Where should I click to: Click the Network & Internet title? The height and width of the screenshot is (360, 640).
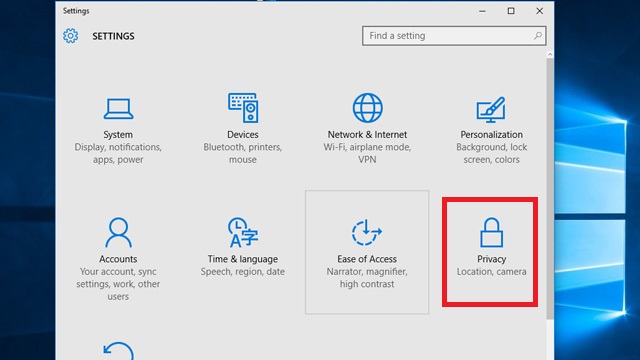(367, 135)
